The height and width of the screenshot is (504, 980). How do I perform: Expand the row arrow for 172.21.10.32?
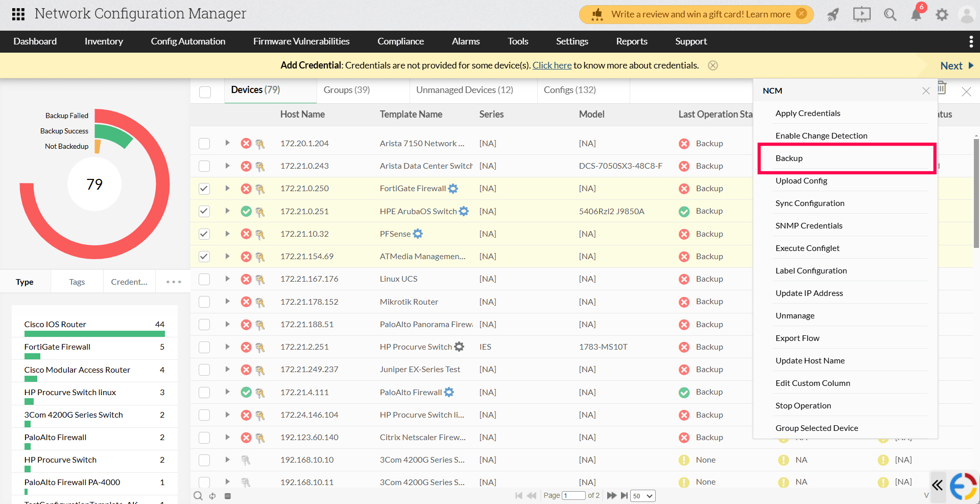point(227,234)
